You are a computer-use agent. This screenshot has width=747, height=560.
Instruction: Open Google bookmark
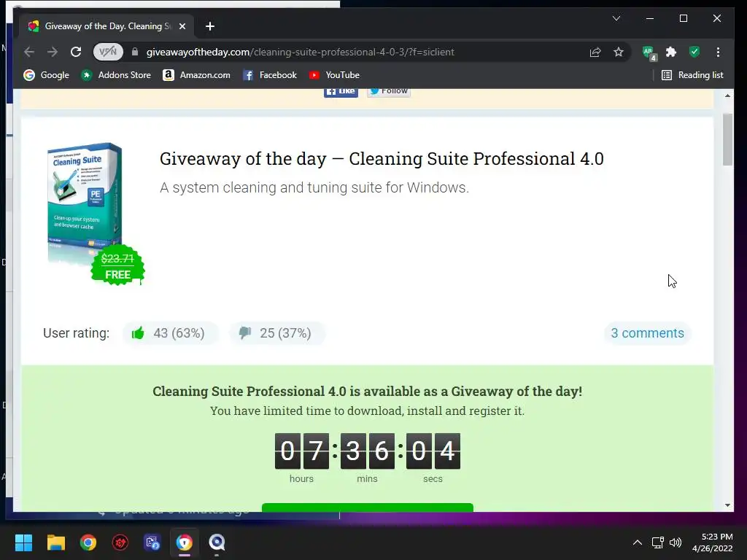[x=46, y=75]
